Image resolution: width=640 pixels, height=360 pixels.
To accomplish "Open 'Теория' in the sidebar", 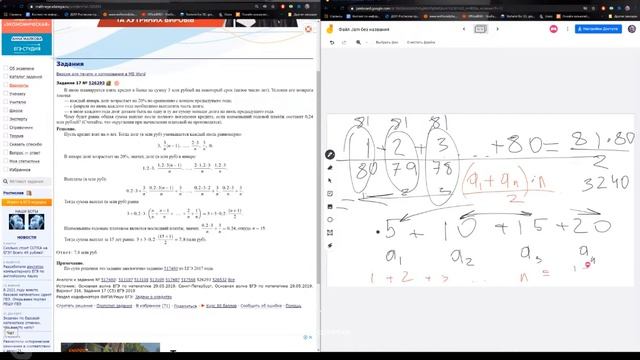I will (16, 136).
